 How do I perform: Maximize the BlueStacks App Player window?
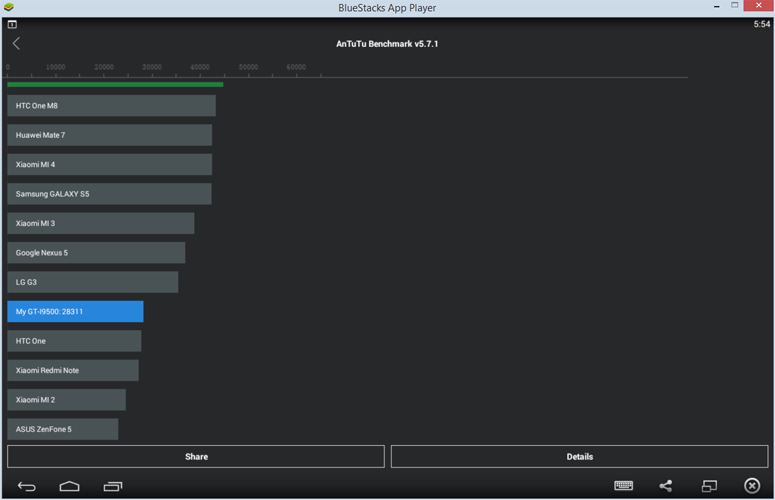click(x=734, y=5)
